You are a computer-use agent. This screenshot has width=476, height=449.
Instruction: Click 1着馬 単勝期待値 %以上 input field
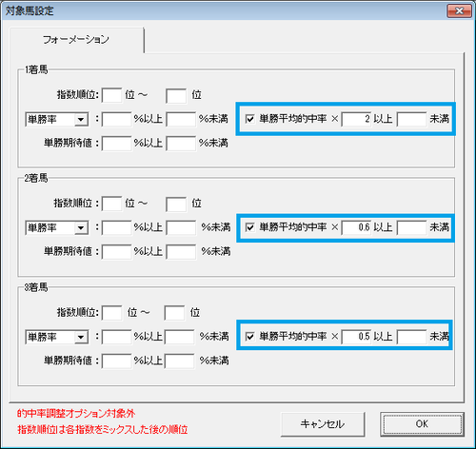tap(117, 144)
